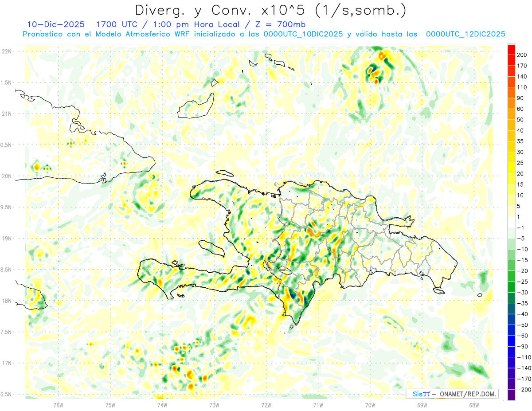The width and height of the screenshot is (532, 411).
Task: Click the -170 value on the color scale
Action: (524, 379)
